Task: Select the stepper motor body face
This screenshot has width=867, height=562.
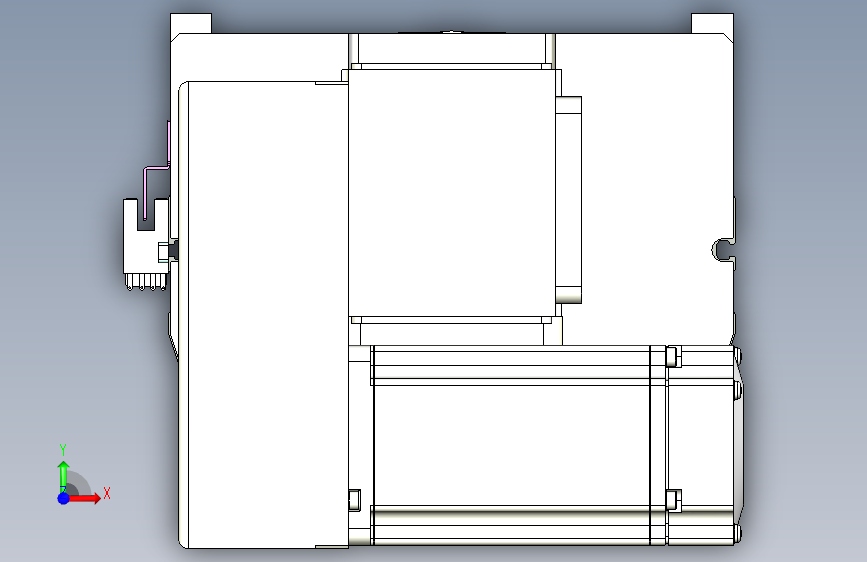Action: click(511, 445)
